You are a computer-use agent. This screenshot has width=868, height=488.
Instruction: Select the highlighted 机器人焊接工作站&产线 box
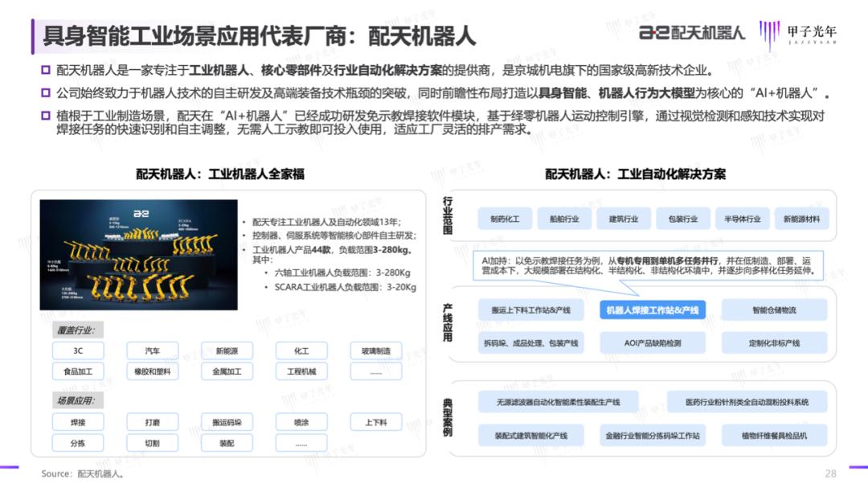click(652, 310)
